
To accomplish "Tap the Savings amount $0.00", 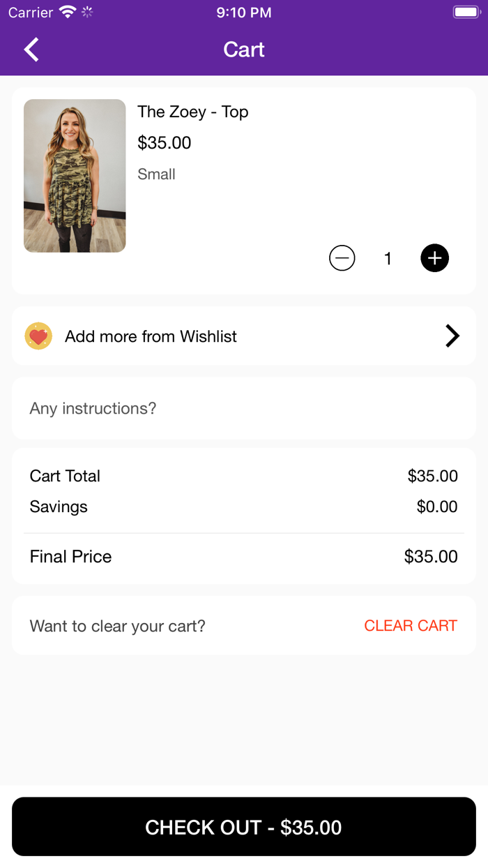I will [437, 507].
